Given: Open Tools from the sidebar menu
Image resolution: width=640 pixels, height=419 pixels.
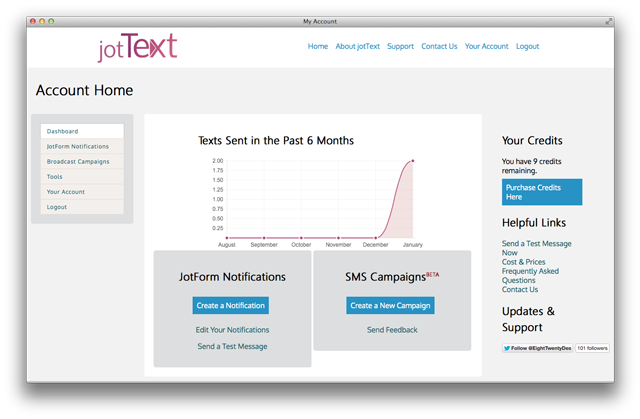Looking at the screenshot, I should click(54, 176).
